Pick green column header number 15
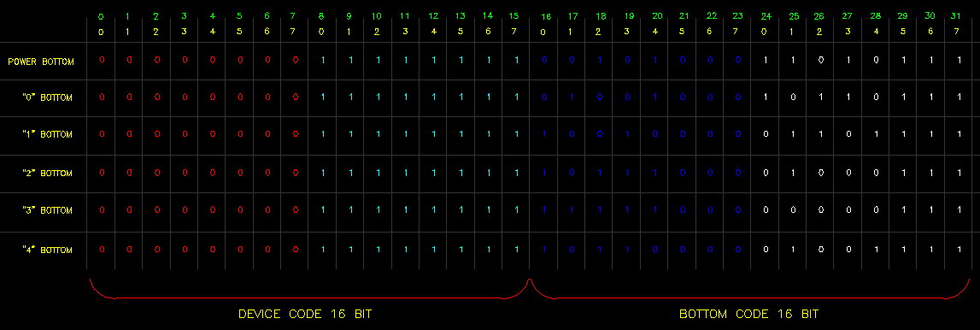Image resolution: width=980 pixels, height=330 pixels. [513, 15]
